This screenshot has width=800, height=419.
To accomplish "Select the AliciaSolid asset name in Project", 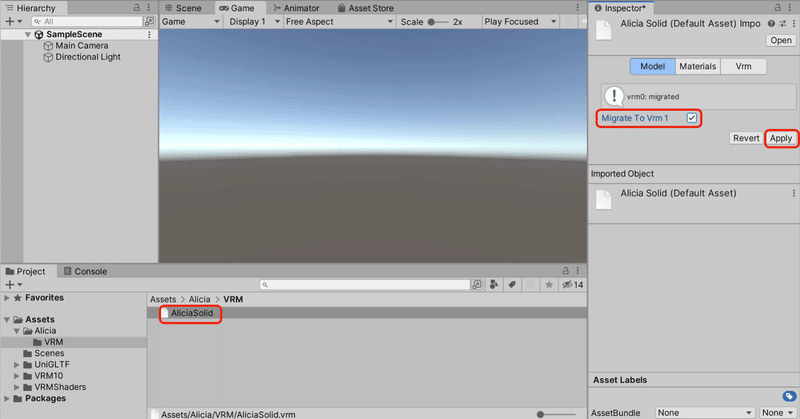I will [x=192, y=313].
